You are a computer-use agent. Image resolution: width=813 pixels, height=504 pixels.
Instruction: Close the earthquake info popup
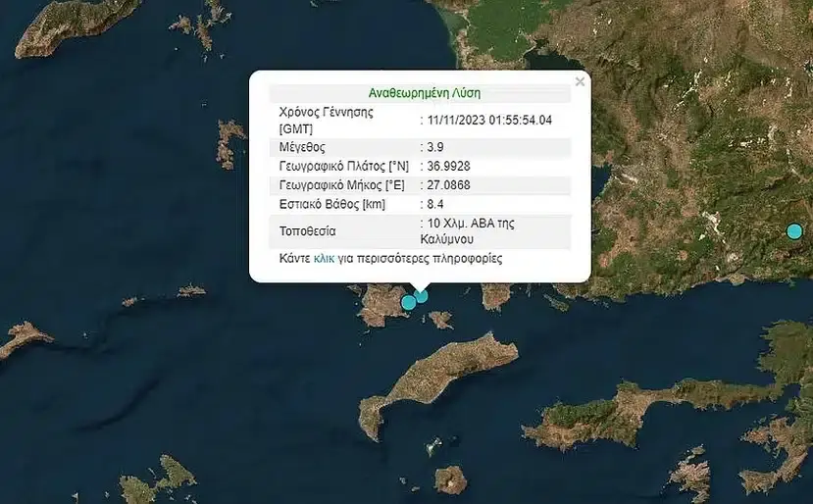click(580, 82)
